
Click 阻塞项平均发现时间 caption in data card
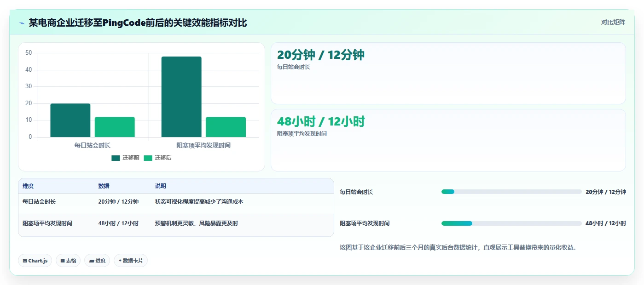click(302, 134)
